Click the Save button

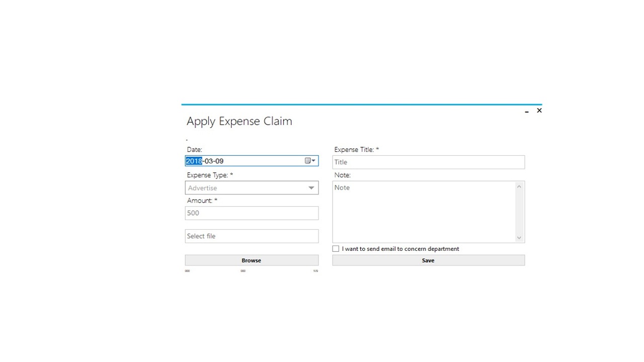428,260
